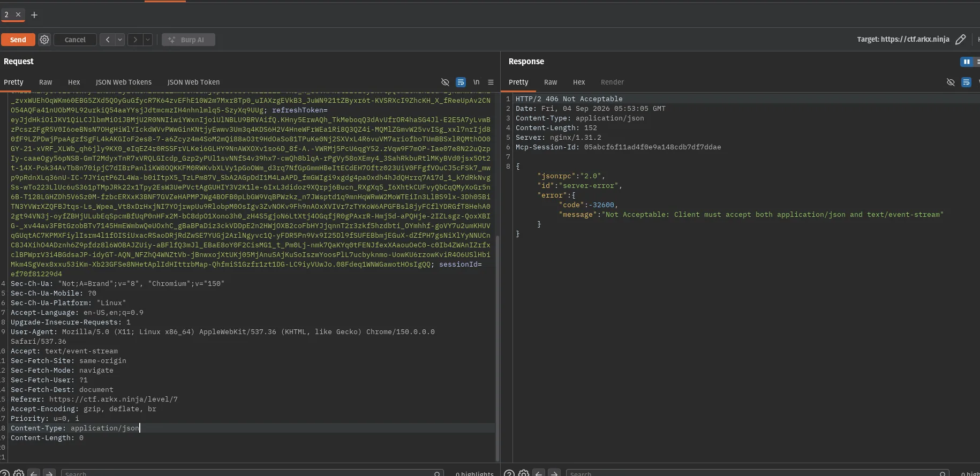Screen dimensions: 980x476
Task: Click the "code":-32600 JSON value
Action: (x=589, y=205)
